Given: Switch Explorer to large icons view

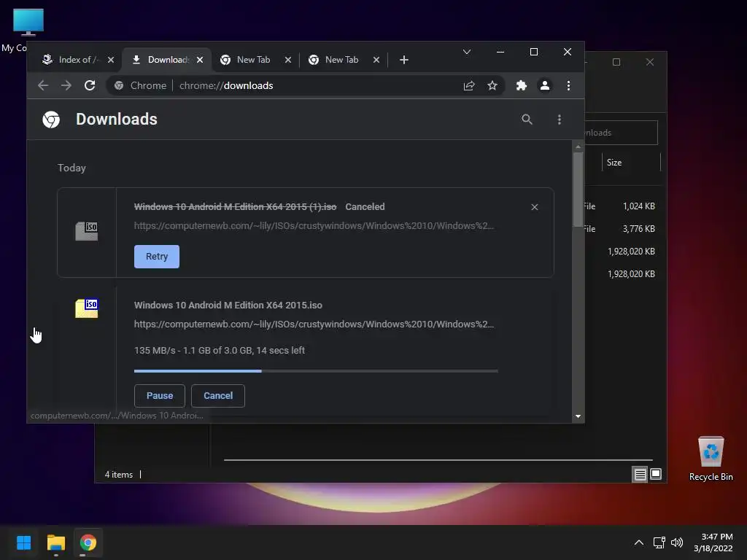Looking at the screenshot, I should pyautogui.click(x=656, y=474).
